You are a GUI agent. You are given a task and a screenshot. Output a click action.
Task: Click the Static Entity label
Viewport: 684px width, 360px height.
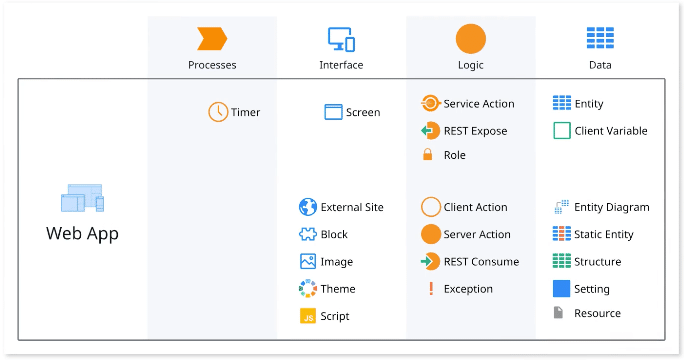pos(604,234)
